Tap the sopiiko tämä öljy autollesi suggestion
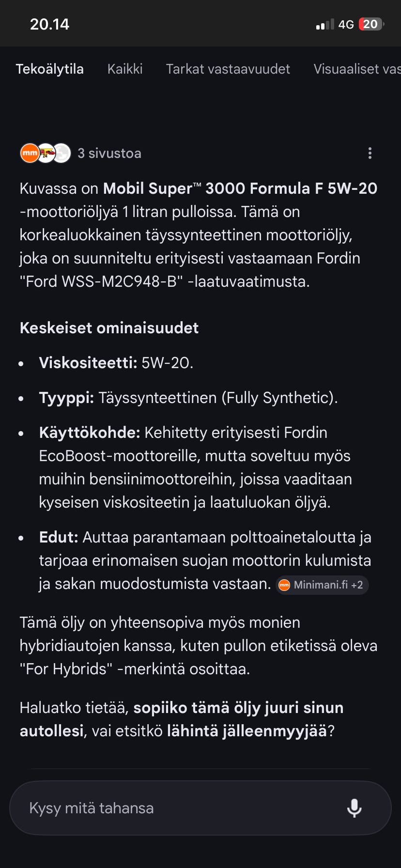Viewport: 401px width, 868px height. [x=239, y=708]
